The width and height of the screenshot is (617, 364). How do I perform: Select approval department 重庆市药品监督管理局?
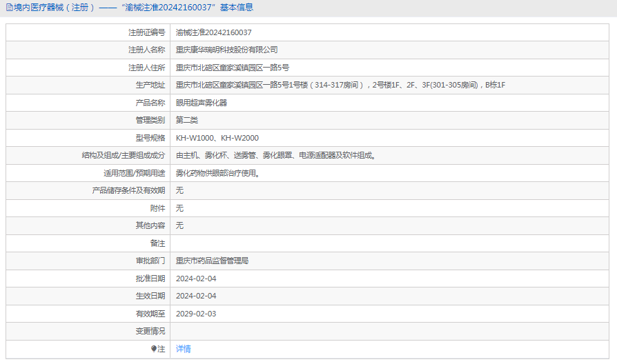pyautogui.click(x=212, y=261)
